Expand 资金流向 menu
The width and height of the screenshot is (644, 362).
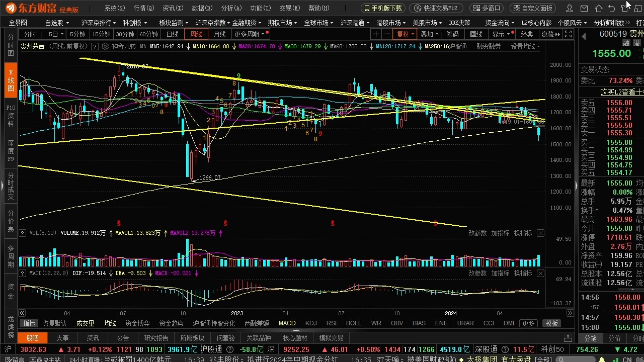coord(500,23)
